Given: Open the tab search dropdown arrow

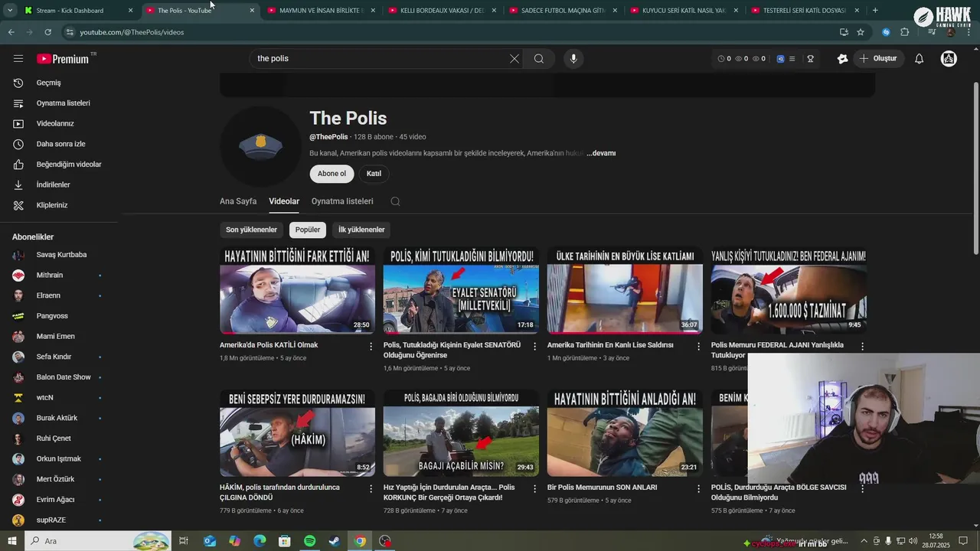Looking at the screenshot, I should click(10, 11).
